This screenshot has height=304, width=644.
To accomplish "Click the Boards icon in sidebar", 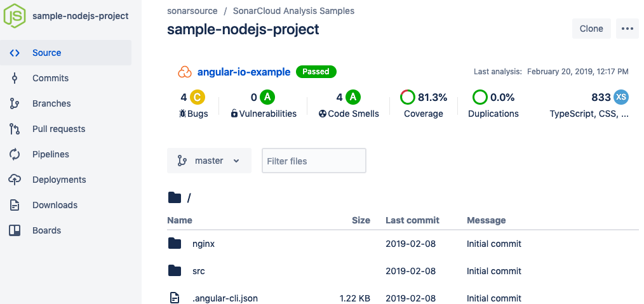I will [15, 230].
